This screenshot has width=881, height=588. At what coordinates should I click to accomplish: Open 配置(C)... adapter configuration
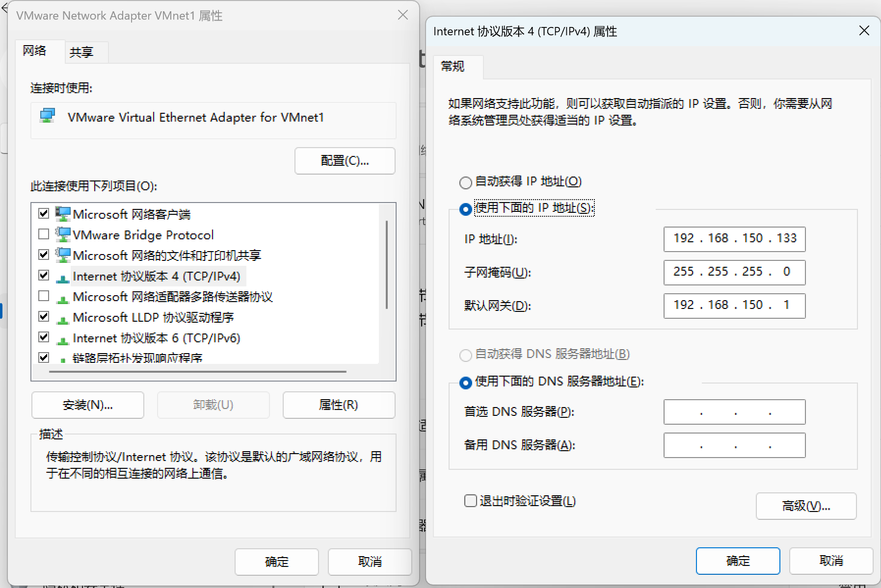point(345,161)
